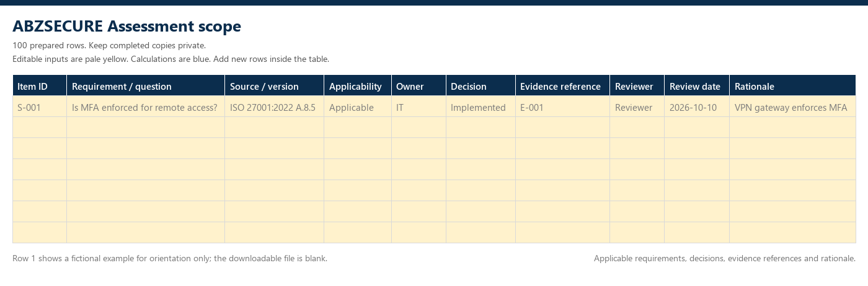Click the 'Is MFA enforced for remote access?' cell

click(146, 106)
